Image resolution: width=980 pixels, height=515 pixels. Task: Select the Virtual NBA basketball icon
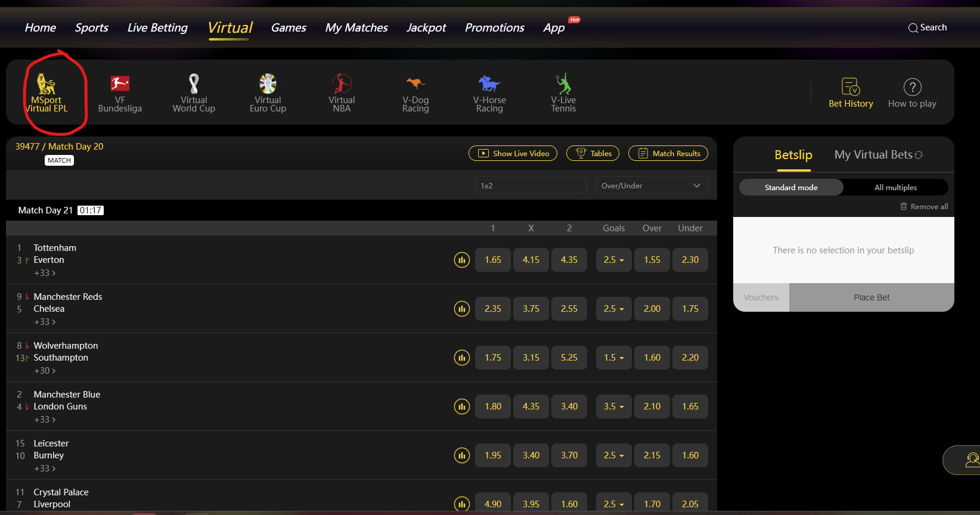tap(342, 85)
